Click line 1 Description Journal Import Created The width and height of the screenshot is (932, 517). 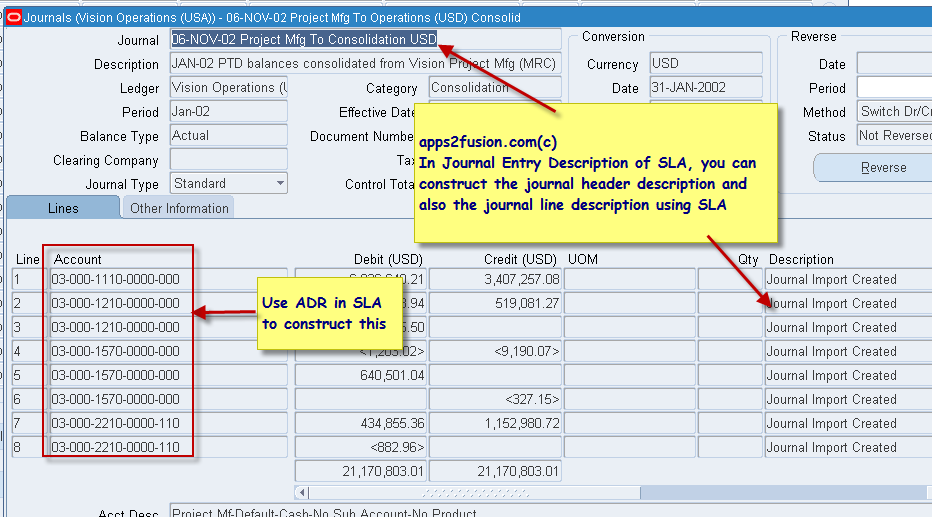click(x=848, y=279)
